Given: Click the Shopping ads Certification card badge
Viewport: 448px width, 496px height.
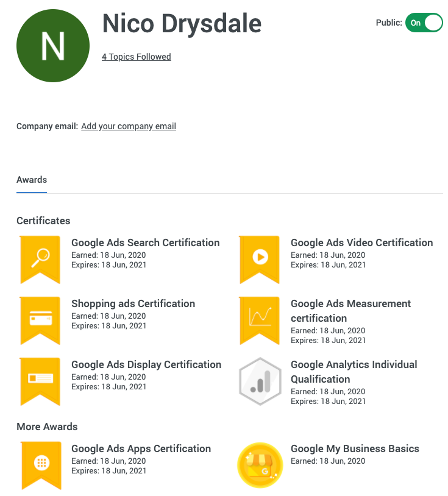Looking at the screenshot, I should point(40,321).
